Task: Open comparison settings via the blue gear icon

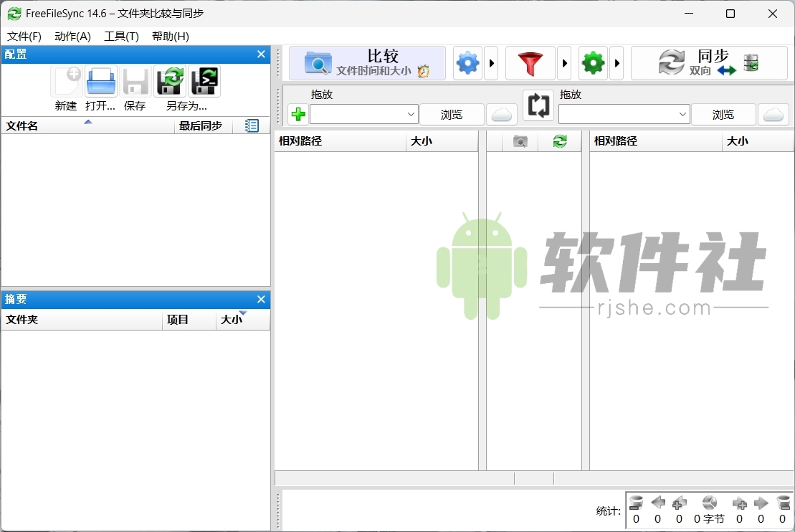Action: (467, 62)
